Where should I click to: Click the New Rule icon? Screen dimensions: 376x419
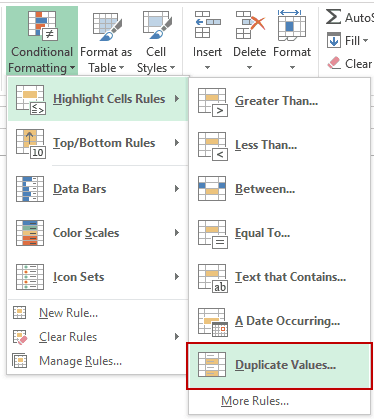pyautogui.click(x=19, y=313)
